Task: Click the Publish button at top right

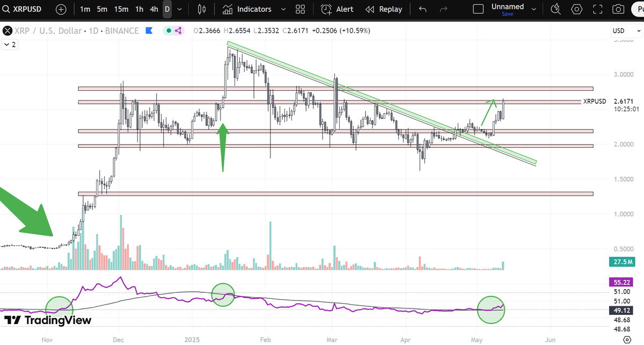Action: click(638, 9)
